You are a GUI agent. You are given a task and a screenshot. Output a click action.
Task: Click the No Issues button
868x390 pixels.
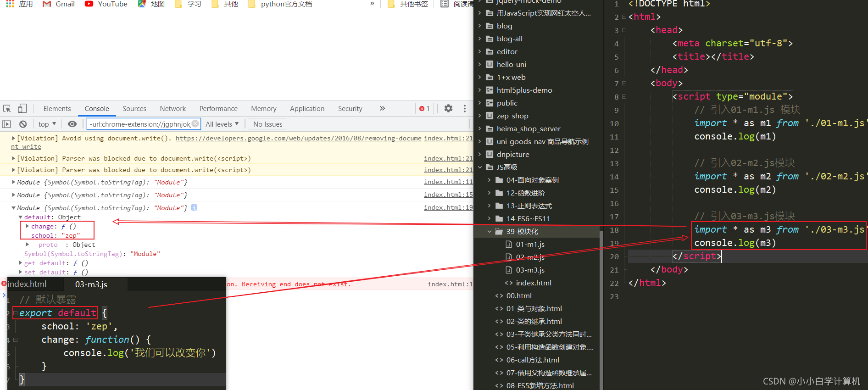tap(268, 124)
